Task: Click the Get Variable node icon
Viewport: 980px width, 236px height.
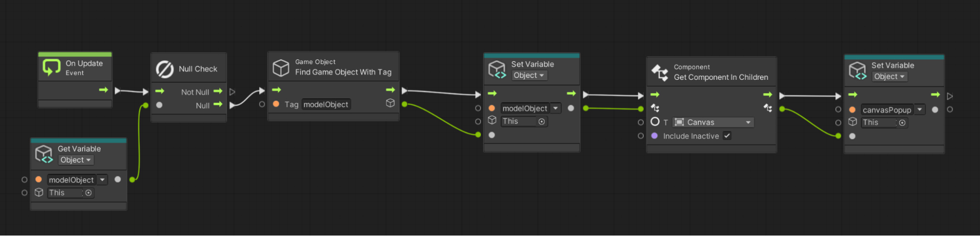Action: coord(44,154)
